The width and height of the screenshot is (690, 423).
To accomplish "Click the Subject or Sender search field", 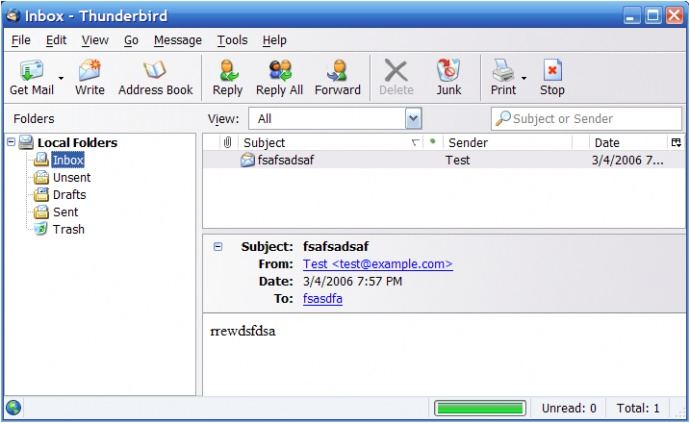I will pyautogui.click(x=586, y=118).
